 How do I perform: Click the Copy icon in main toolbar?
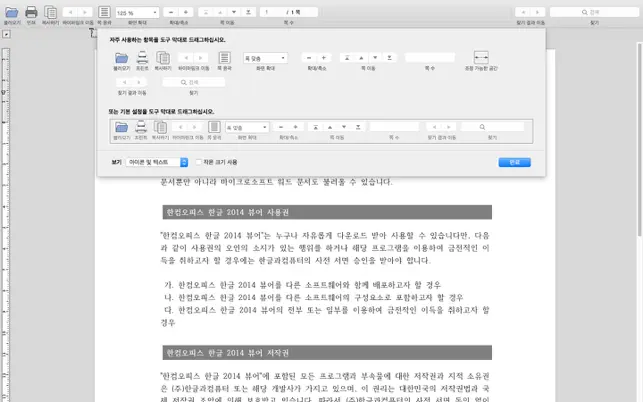(50, 12)
